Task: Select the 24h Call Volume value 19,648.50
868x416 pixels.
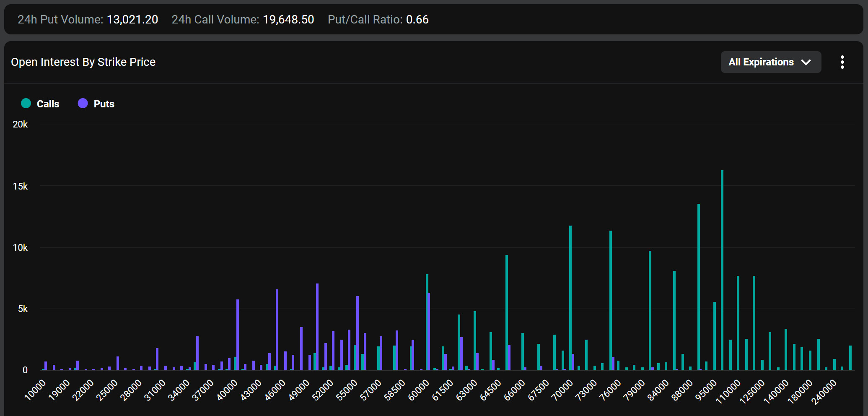Action: (x=288, y=20)
